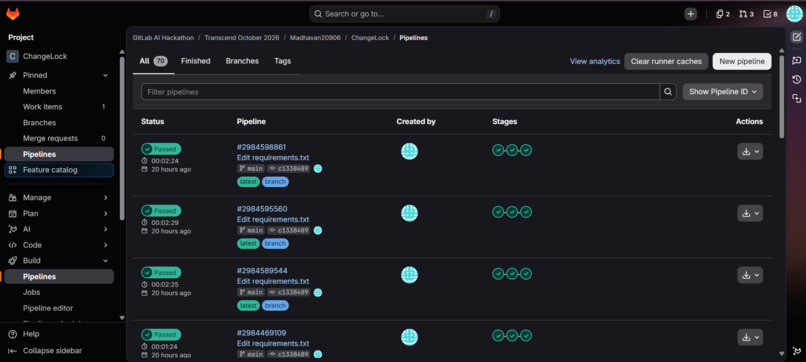806x362 pixels.
Task: Click Passed status badge of #2984598861
Action: click(x=161, y=149)
